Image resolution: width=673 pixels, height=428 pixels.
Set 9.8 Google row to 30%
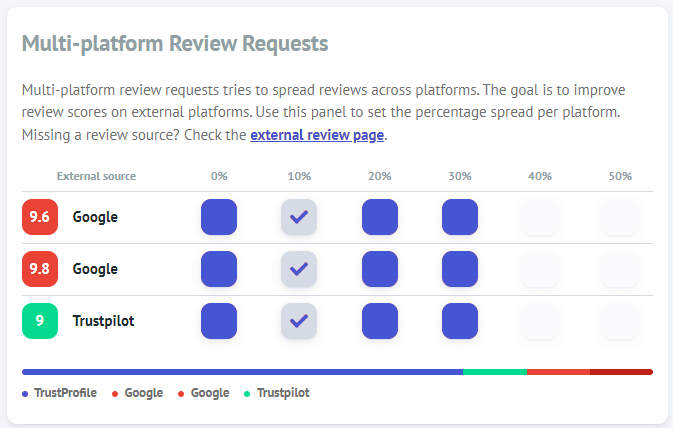pos(459,269)
